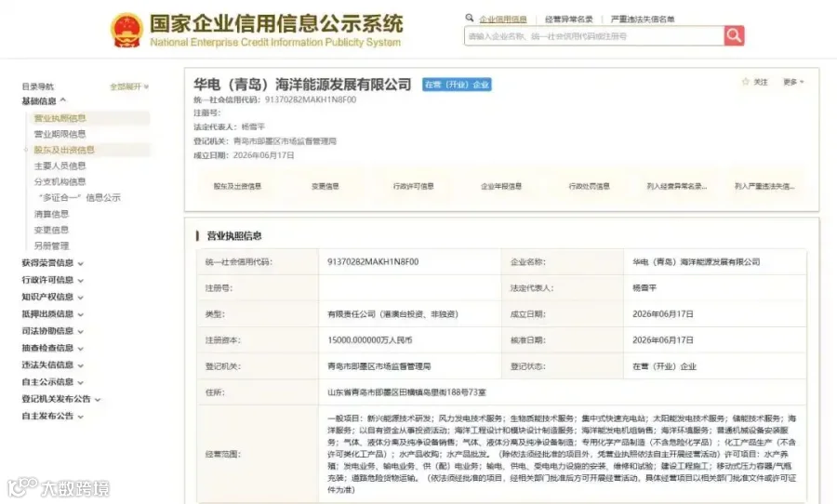Switch to 行政许可信息 tab in company card
837x504 pixels.
(x=413, y=186)
